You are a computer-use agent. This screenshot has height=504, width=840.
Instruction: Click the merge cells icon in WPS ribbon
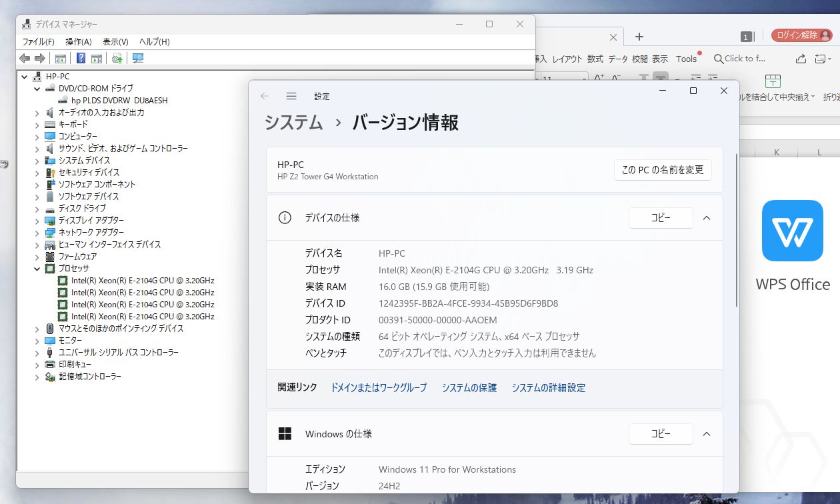pos(773,81)
